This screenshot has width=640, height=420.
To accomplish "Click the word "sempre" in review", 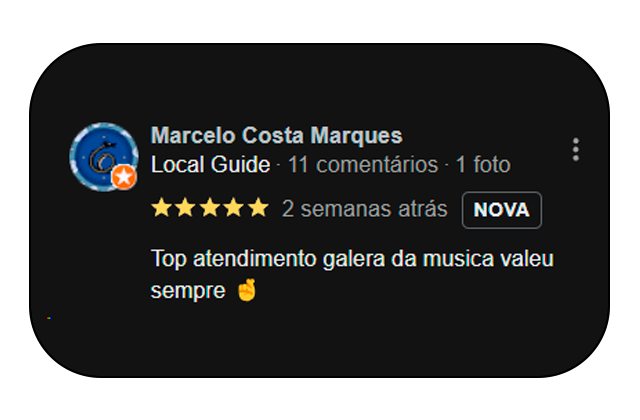I will [188, 291].
